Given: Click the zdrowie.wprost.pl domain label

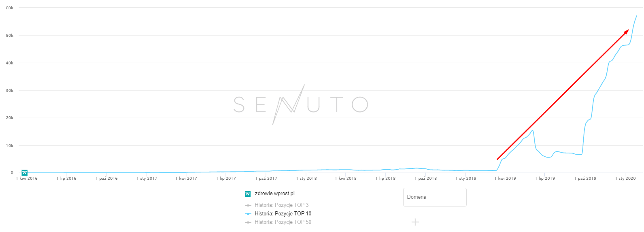Looking at the screenshot, I should (274, 194).
